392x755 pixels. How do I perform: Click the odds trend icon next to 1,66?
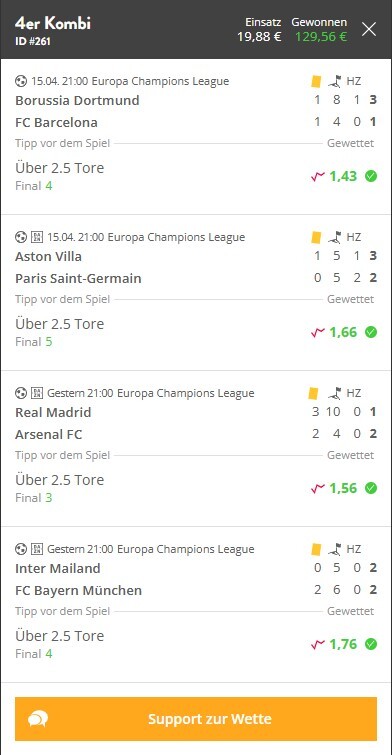[x=318, y=332]
